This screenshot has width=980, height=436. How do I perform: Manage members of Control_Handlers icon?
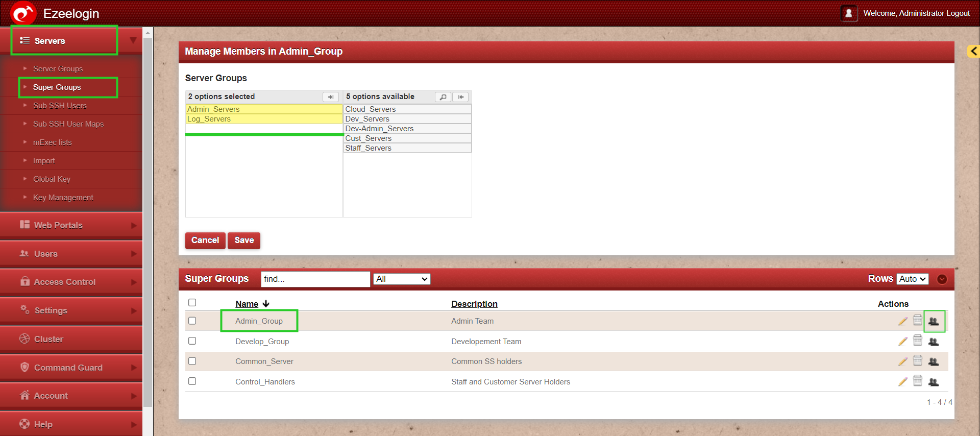pyautogui.click(x=934, y=382)
